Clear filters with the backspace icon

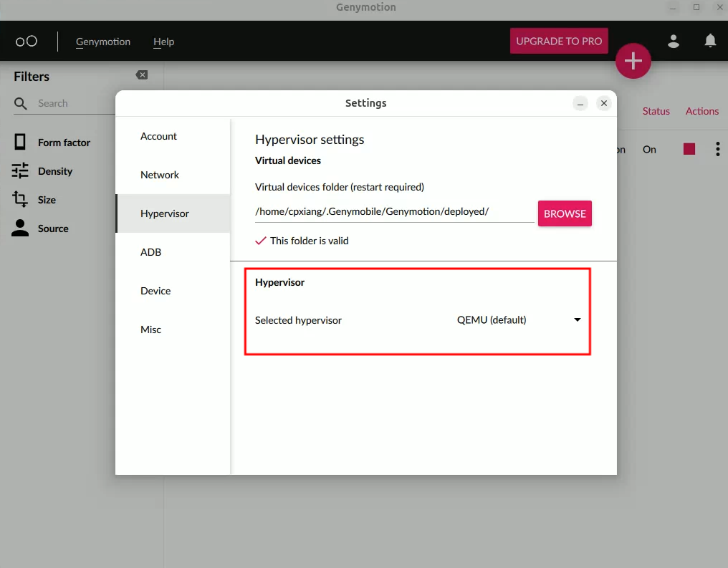(142, 75)
